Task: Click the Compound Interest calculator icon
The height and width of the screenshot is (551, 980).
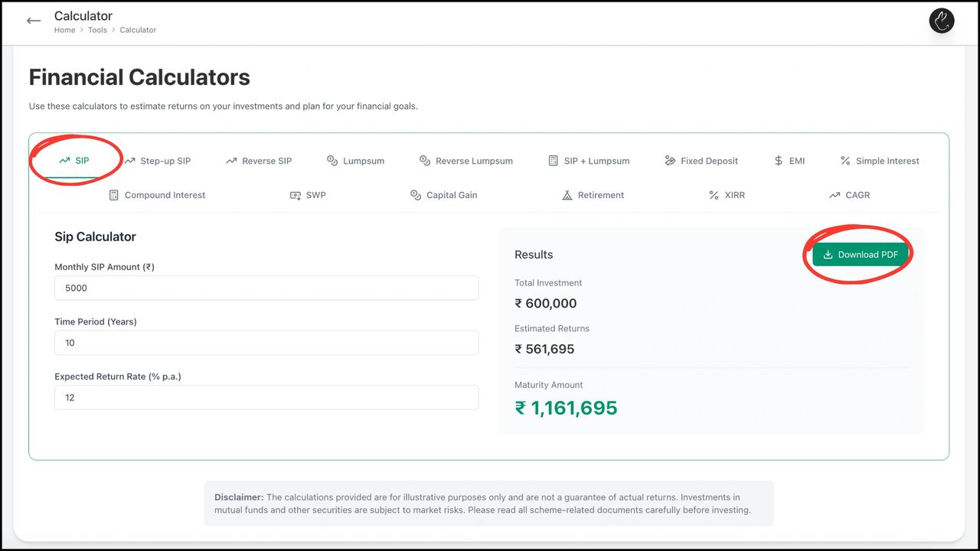Action: (114, 195)
